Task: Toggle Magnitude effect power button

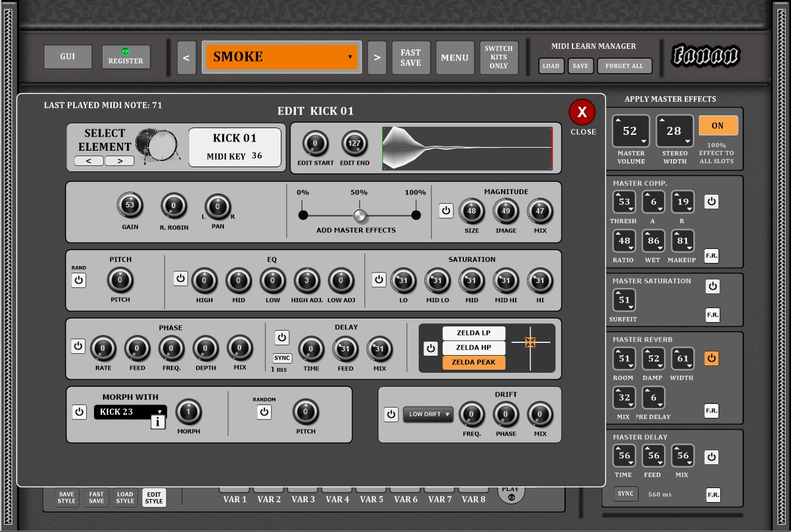Action: tap(446, 211)
